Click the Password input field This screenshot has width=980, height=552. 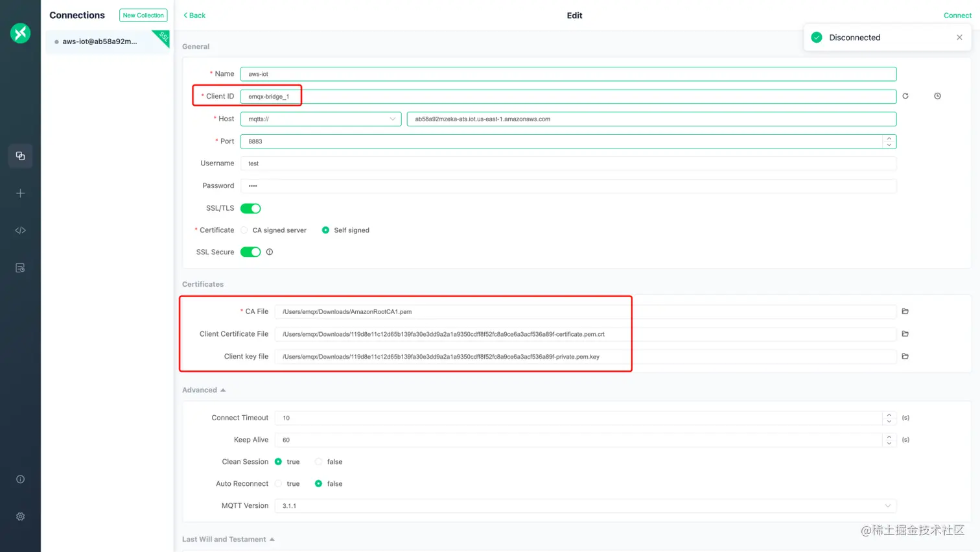coord(568,186)
